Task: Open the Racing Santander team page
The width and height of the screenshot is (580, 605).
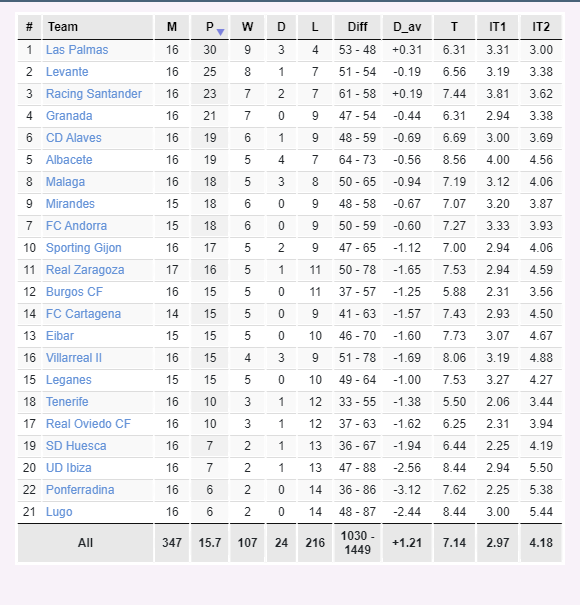Action: (x=94, y=94)
